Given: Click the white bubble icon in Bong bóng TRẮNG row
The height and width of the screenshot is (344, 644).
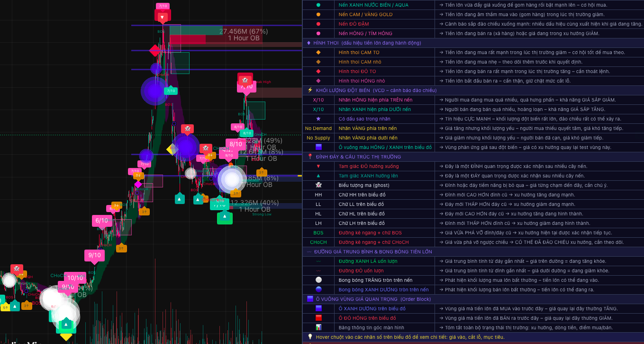Looking at the screenshot, I should coord(318,280).
